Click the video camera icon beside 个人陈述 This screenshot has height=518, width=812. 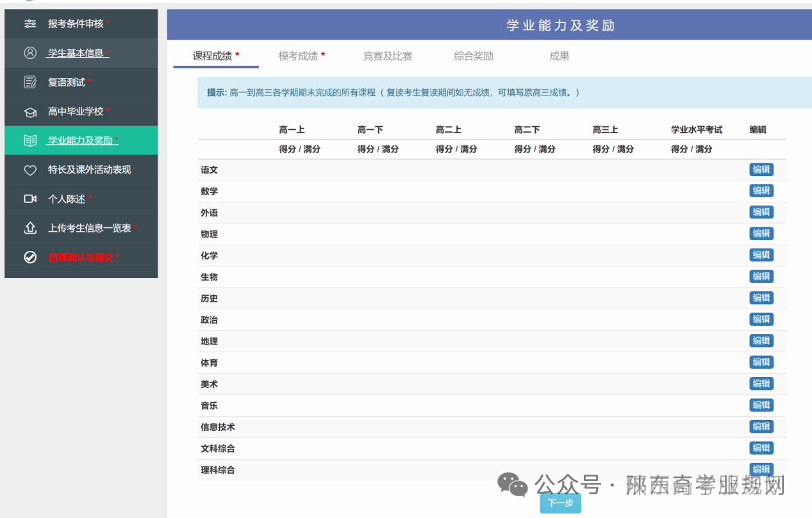[30, 199]
